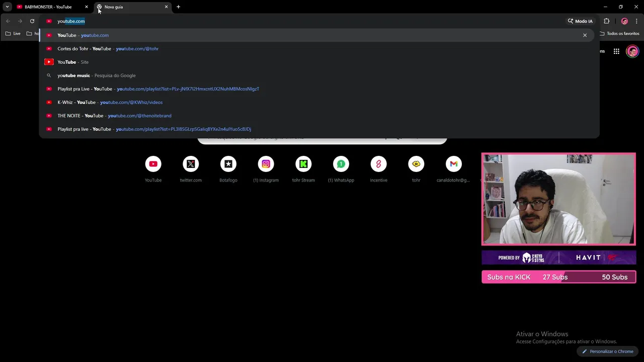Switch to the Nova guia tab
The image size is (644, 362).
click(x=132, y=7)
